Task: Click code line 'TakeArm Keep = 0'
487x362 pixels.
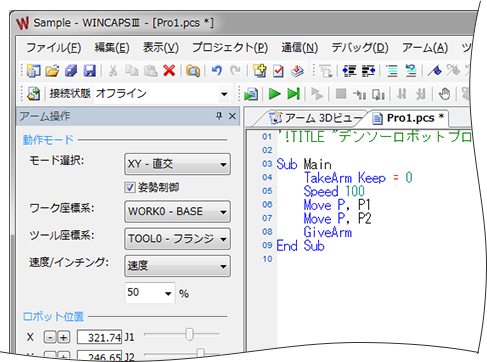Action: pyautogui.click(x=358, y=178)
